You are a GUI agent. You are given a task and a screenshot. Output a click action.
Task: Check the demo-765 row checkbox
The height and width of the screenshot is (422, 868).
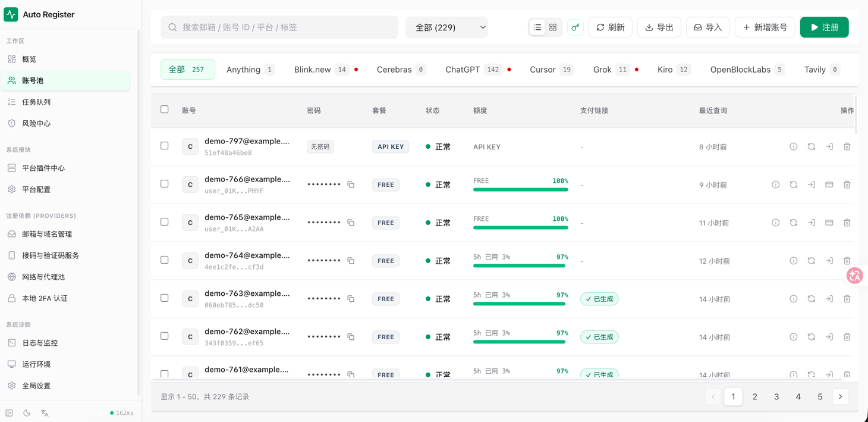(x=165, y=222)
